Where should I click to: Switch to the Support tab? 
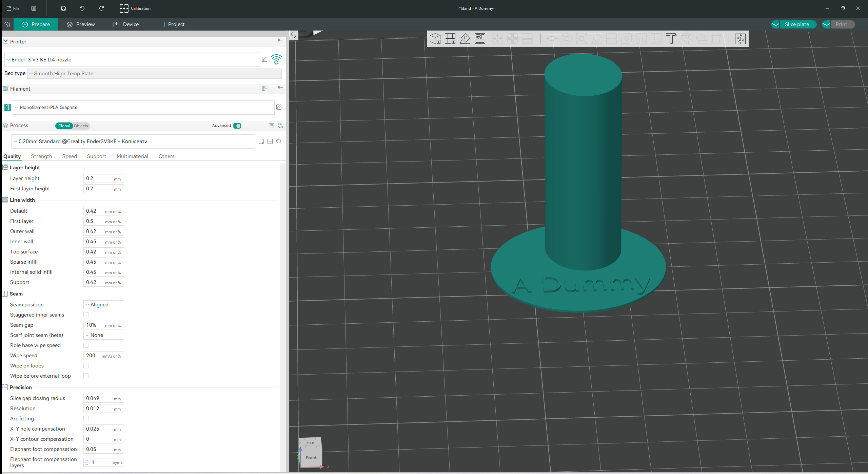point(97,156)
